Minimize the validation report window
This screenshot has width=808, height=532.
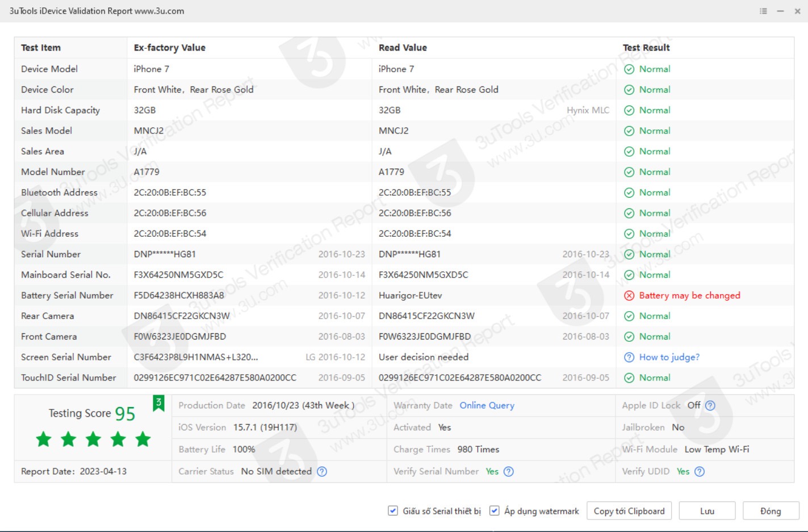[781, 11]
